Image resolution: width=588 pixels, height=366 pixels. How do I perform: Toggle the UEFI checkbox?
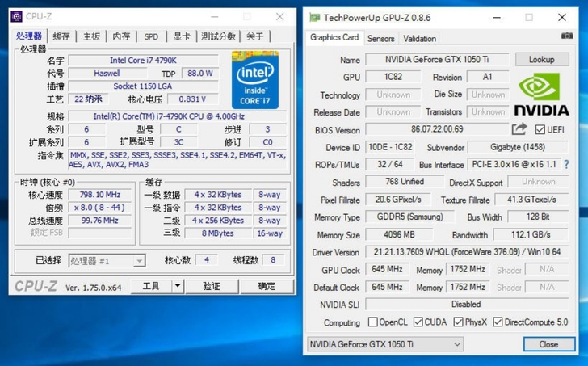pyautogui.click(x=540, y=130)
